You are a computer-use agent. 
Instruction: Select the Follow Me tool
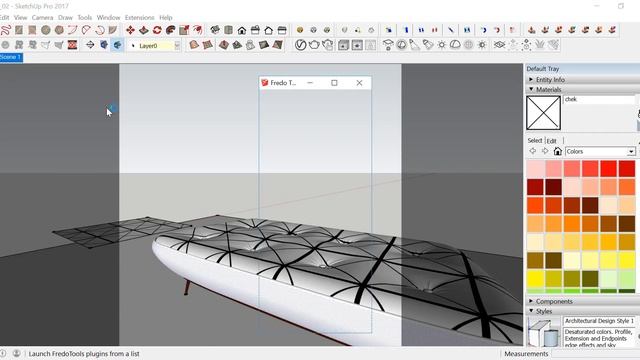(x=171, y=30)
